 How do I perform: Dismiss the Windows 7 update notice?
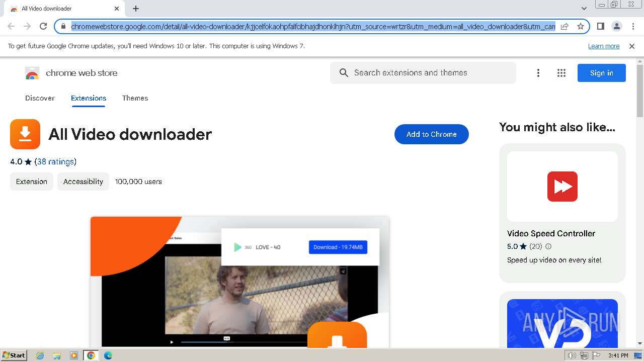(x=632, y=46)
